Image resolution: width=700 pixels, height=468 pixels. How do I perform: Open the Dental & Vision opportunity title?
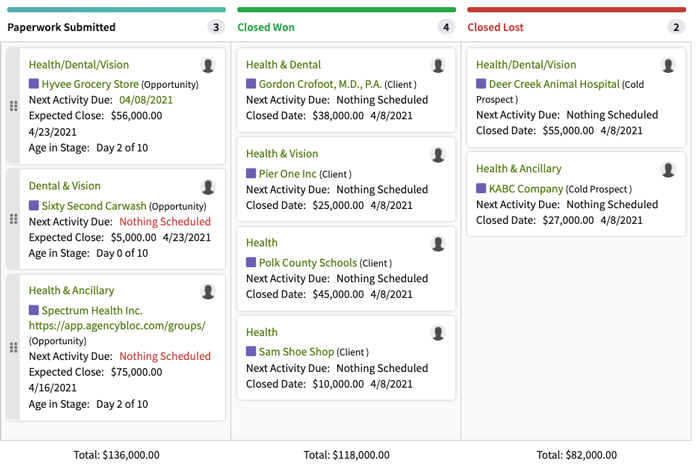pos(65,186)
